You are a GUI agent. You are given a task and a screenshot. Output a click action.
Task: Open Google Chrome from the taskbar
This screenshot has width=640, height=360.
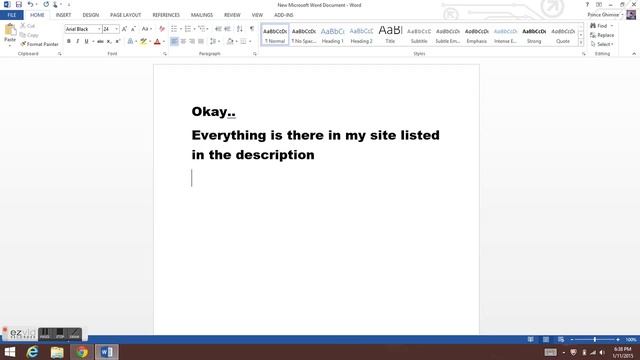pos(82,352)
